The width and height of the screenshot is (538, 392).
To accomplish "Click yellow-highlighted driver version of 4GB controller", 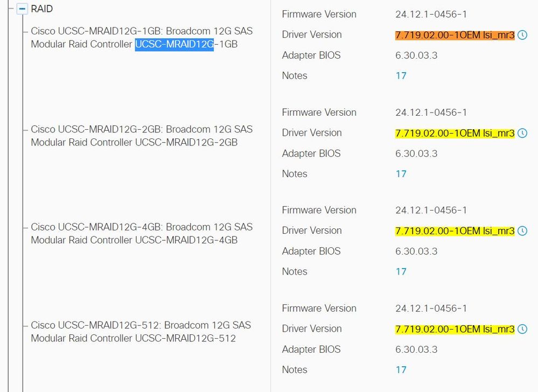I will point(455,231).
